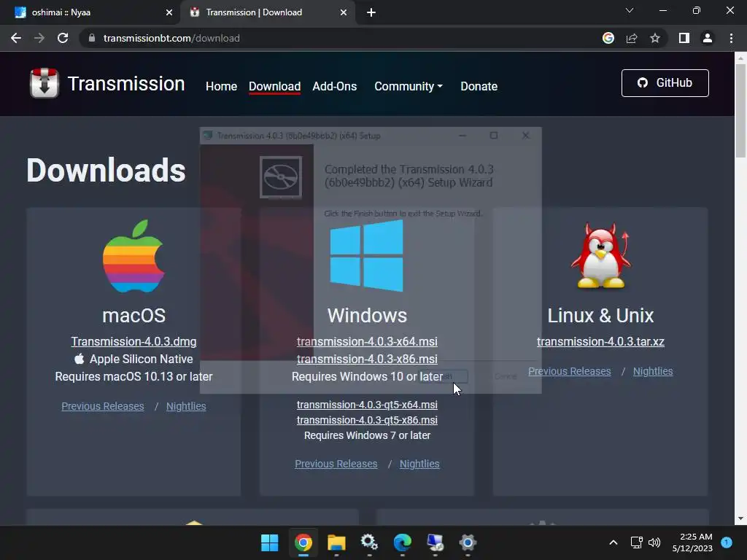Download transmission-4.0.3-qt5-x64.msi
The image size is (747, 560).
(367, 405)
